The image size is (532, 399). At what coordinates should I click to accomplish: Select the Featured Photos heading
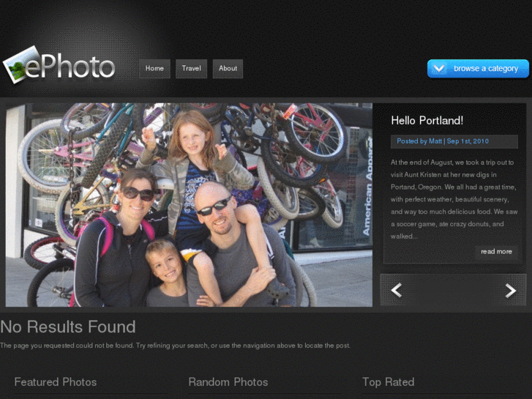click(x=56, y=382)
